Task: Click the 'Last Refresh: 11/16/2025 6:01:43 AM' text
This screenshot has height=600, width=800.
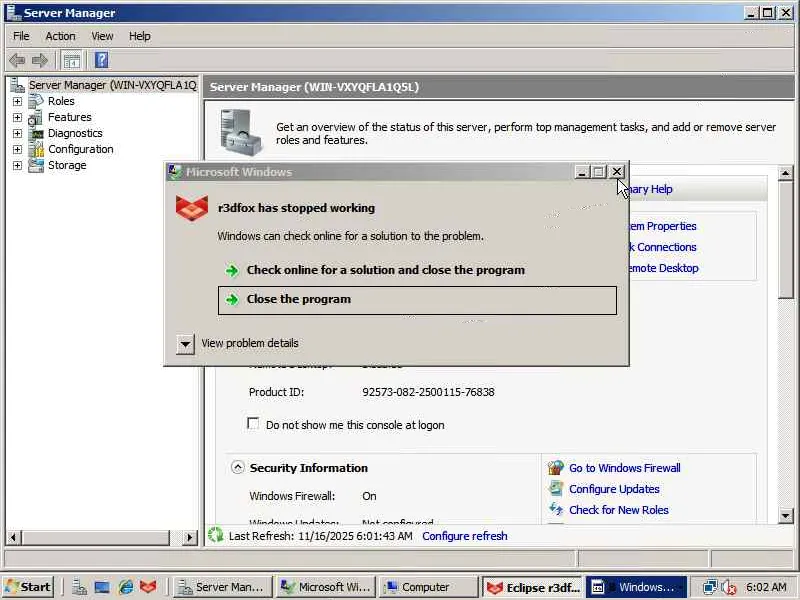Action: (x=320, y=536)
